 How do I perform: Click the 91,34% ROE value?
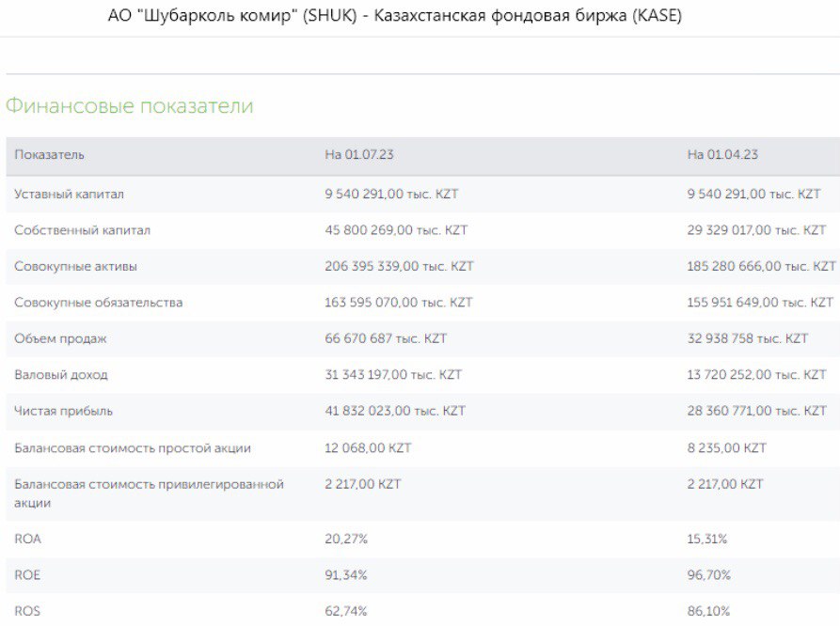(x=346, y=575)
